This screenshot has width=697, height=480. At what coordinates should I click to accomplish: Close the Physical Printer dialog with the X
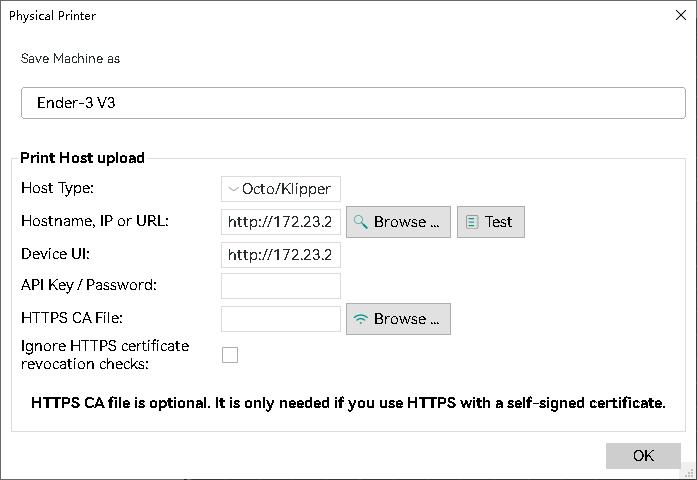coord(681,15)
